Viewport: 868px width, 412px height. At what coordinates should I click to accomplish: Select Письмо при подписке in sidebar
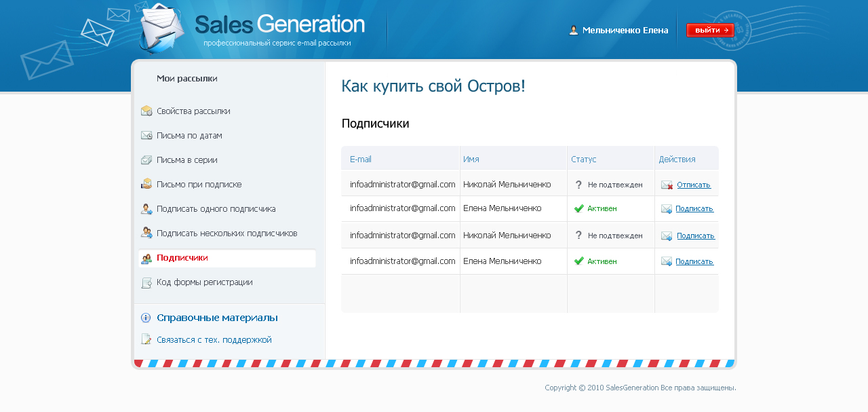tap(199, 184)
